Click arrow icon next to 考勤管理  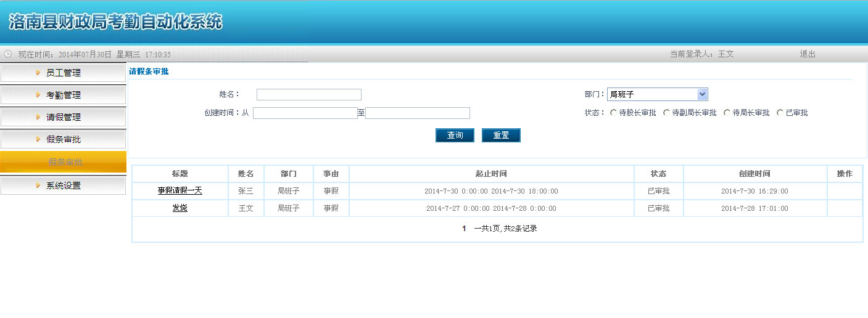[38, 95]
